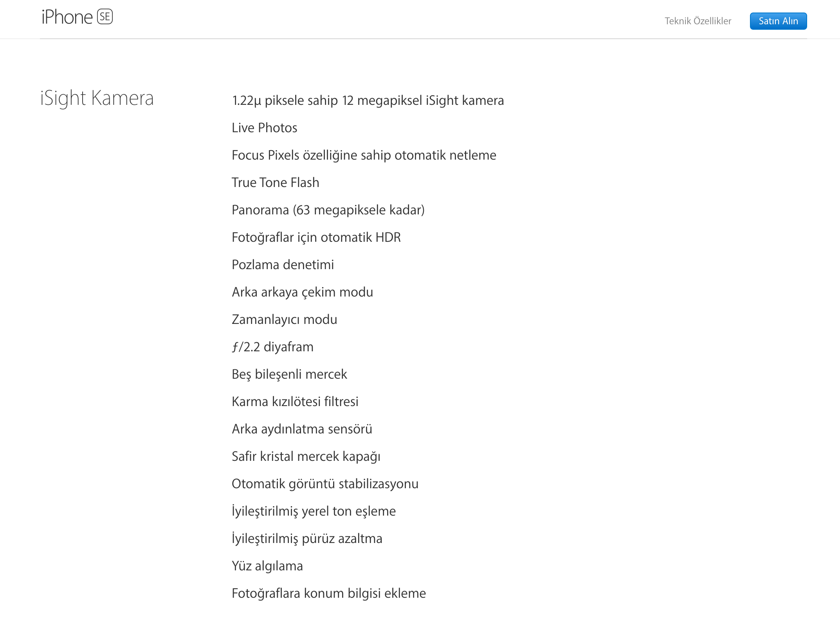Select the Panorama 63 megapiksele kadar line
The image size is (840, 622).
[328, 210]
